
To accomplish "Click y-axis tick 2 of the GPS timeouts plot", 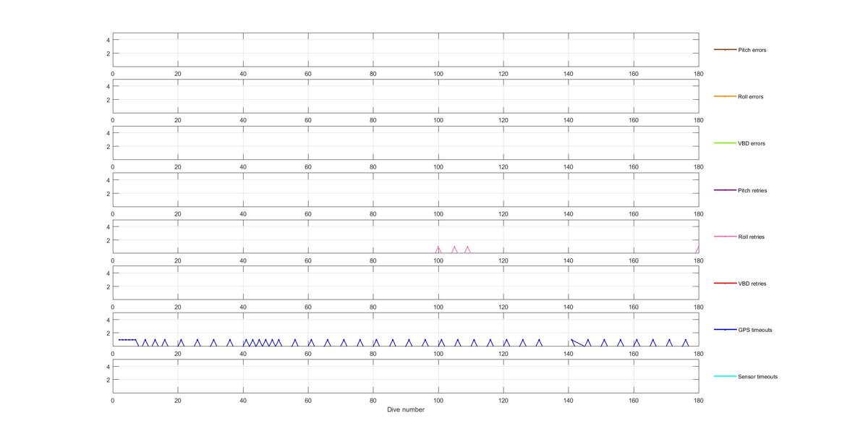I will 109,333.
